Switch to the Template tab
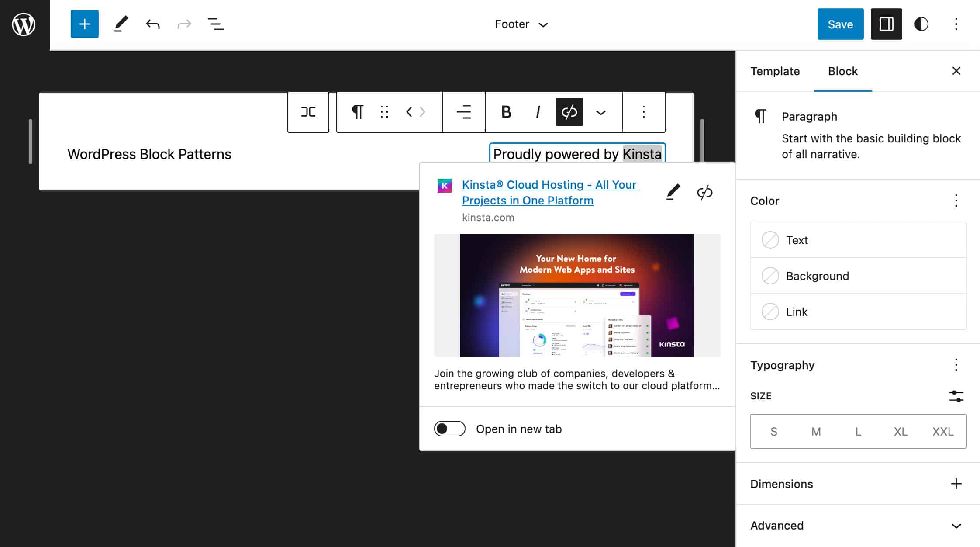This screenshot has width=980, height=547. tap(775, 71)
